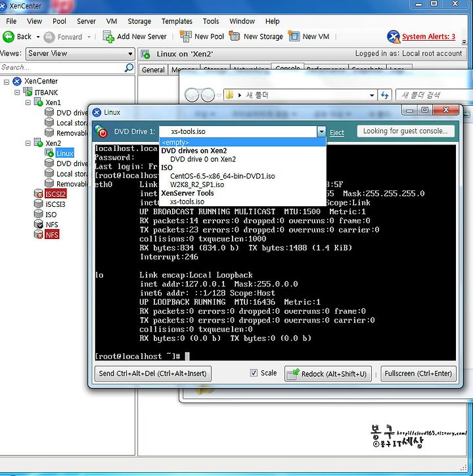This screenshot has height=476, width=473.
Task: Click the grey Forward arrow icon
Action: pyautogui.click(x=49, y=37)
